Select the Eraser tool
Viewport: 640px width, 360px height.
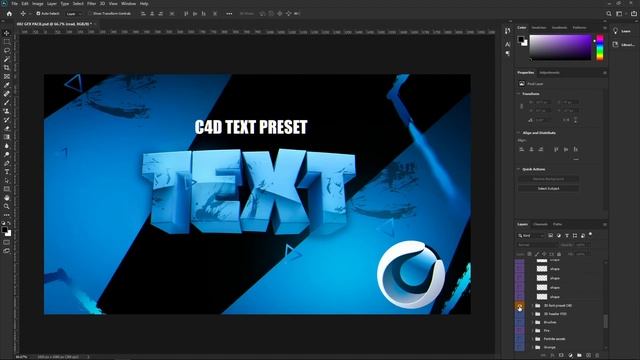coord(7,129)
